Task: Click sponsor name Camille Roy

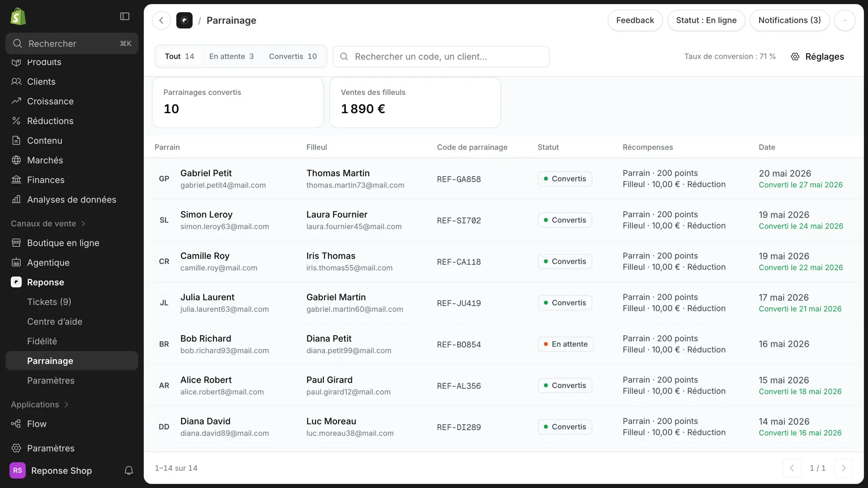Action: pos(205,256)
